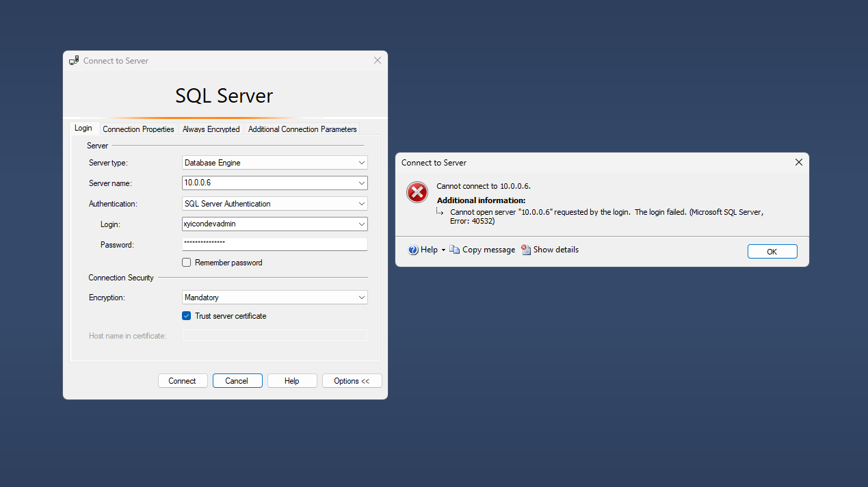Expand the Login name dropdown
The height and width of the screenshot is (487, 868).
(x=362, y=224)
